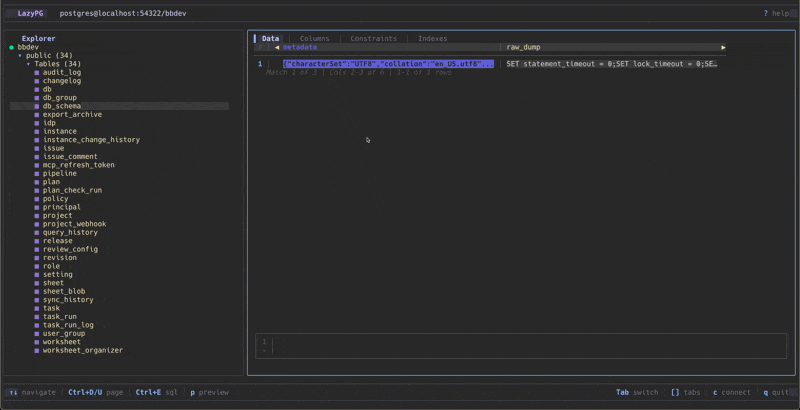This screenshot has height=410, width=800.
Task: Click the green connection status dot by bbdev
Action: click(12, 47)
